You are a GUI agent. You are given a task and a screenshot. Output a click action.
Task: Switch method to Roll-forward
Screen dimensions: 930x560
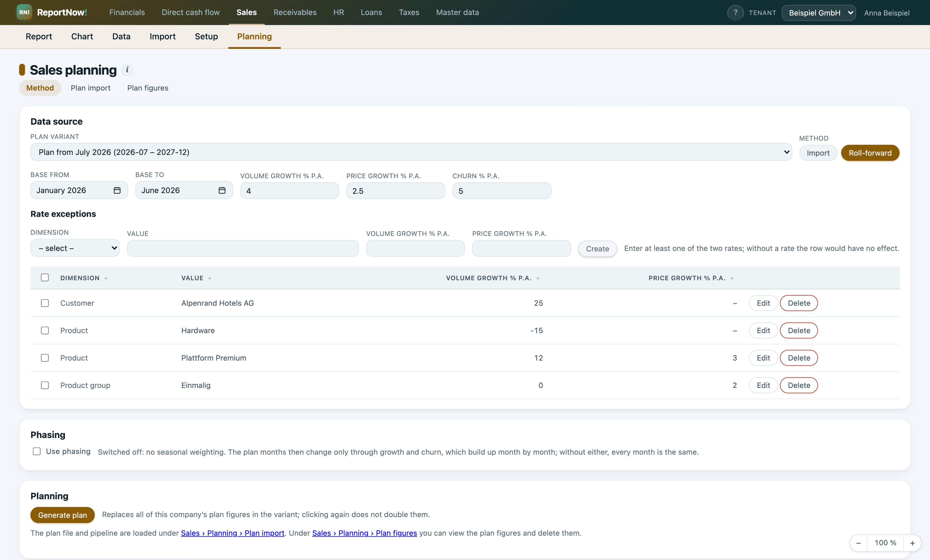(x=870, y=153)
